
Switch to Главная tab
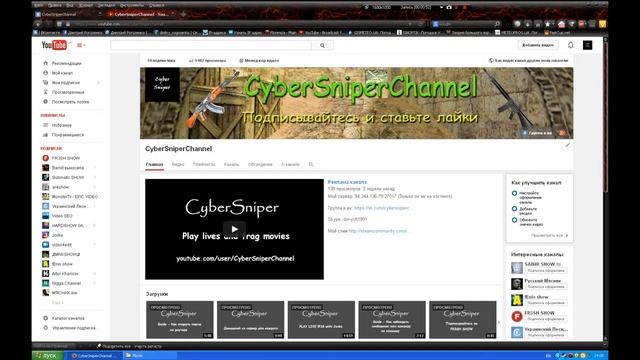pyautogui.click(x=154, y=164)
